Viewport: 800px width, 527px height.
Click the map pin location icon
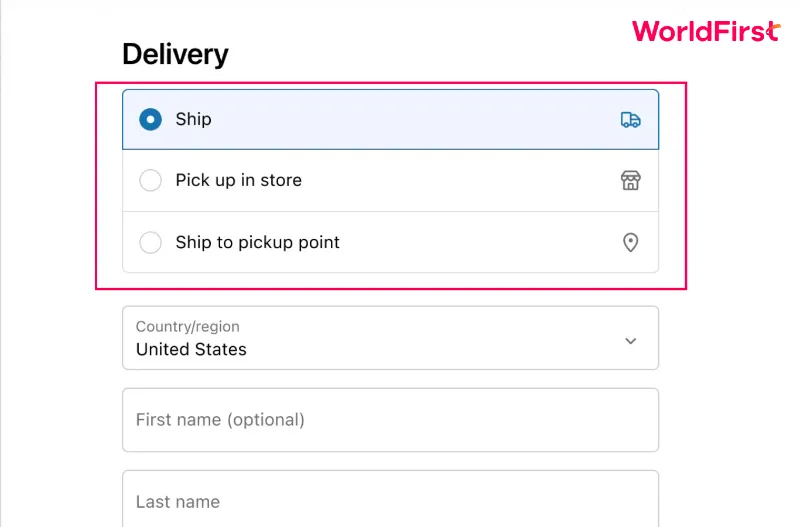click(631, 242)
